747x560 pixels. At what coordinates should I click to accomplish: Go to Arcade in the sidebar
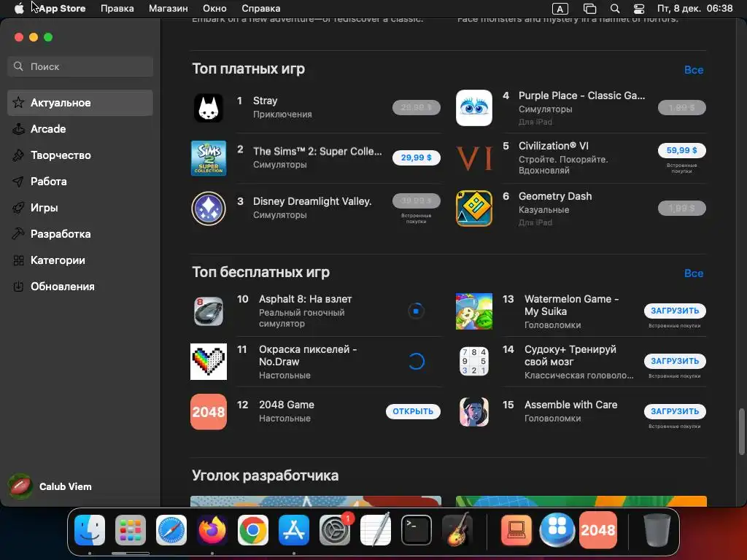[x=80, y=129]
